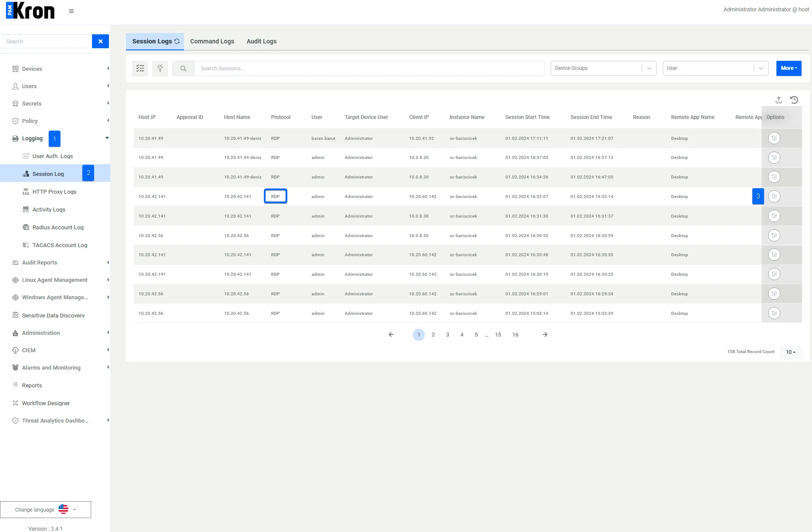This screenshot has width=812, height=532.
Task: Open the More dropdown button
Action: pyautogui.click(x=789, y=68)
